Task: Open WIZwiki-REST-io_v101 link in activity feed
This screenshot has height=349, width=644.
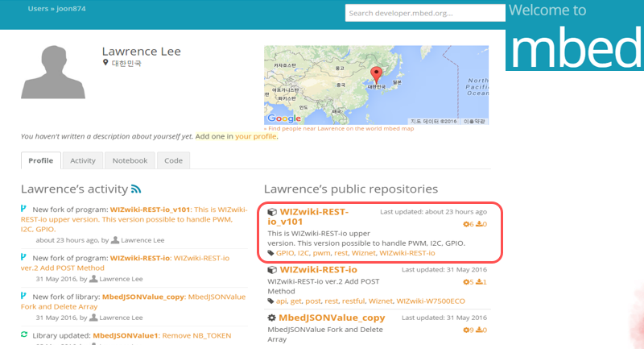Action: (x=150, y=210)
